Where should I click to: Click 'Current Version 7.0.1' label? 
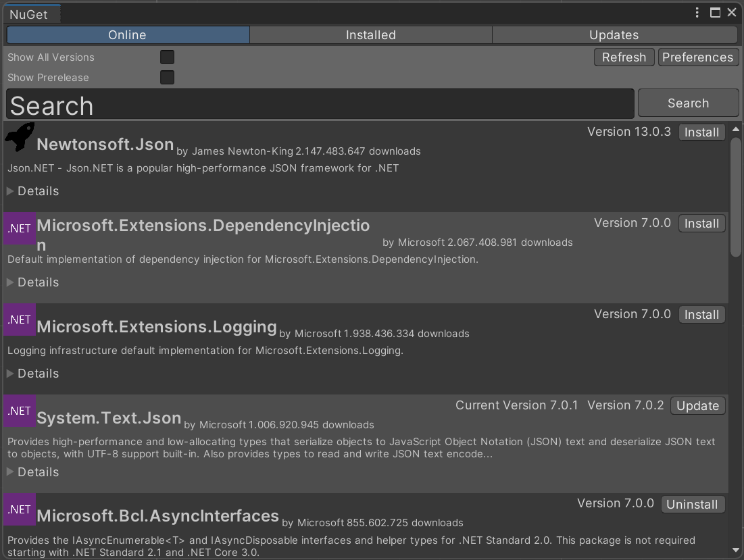tap(517, 405)
